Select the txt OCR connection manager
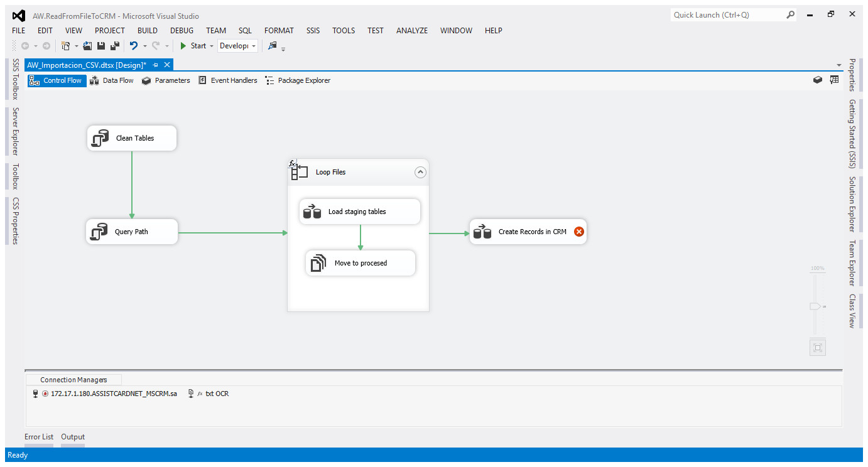 [217, 394]
